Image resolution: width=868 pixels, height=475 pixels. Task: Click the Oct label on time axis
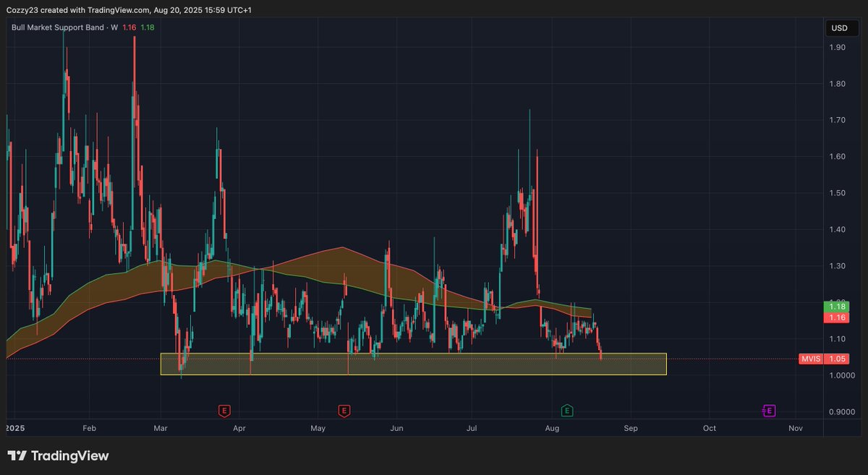(710, 428)
